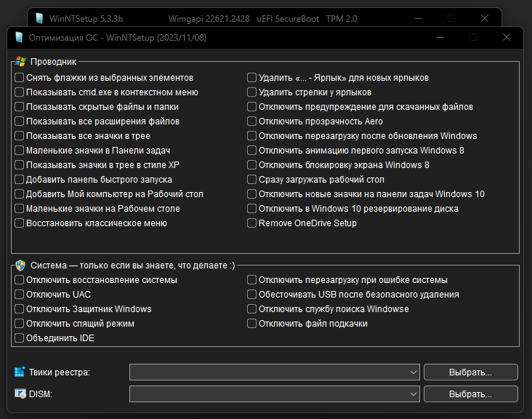This screenshot has height=419, width=532.
Task: Click the Проводник group label
Action: (53, 61)
